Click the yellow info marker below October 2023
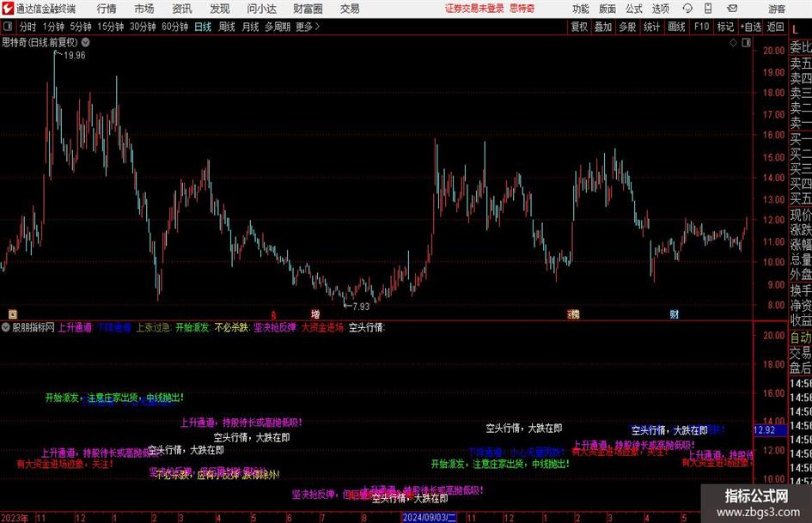Screen dimensions: 812x523 click(13, 313)
